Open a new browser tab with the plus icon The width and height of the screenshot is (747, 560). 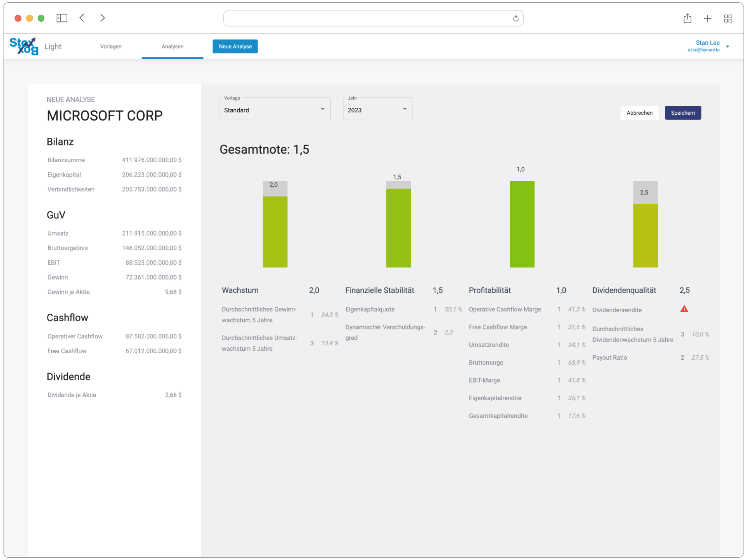pos(708,18)
